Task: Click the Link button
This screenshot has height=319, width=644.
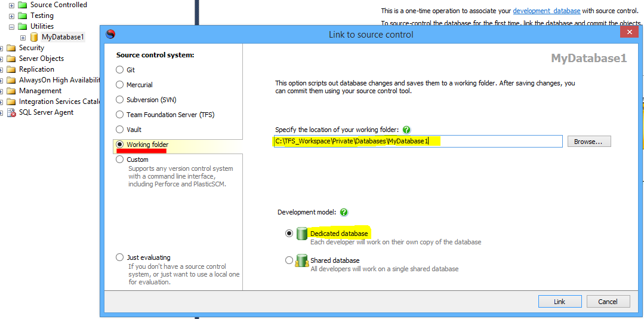Action: click(559, 301)
